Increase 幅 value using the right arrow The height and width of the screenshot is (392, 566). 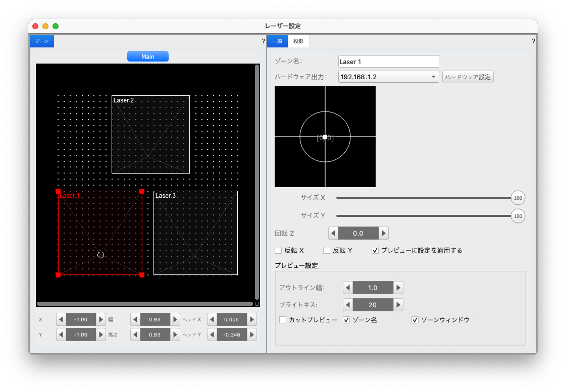click(x=174, y=319)
